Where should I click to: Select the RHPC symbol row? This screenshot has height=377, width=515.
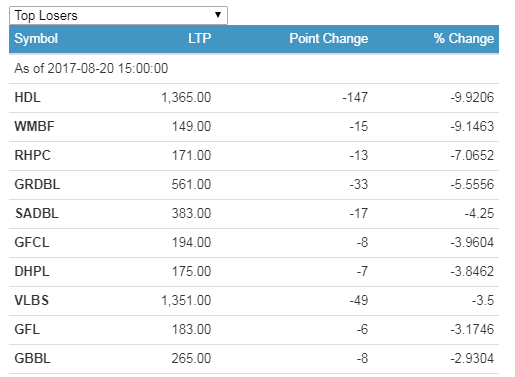254,156
